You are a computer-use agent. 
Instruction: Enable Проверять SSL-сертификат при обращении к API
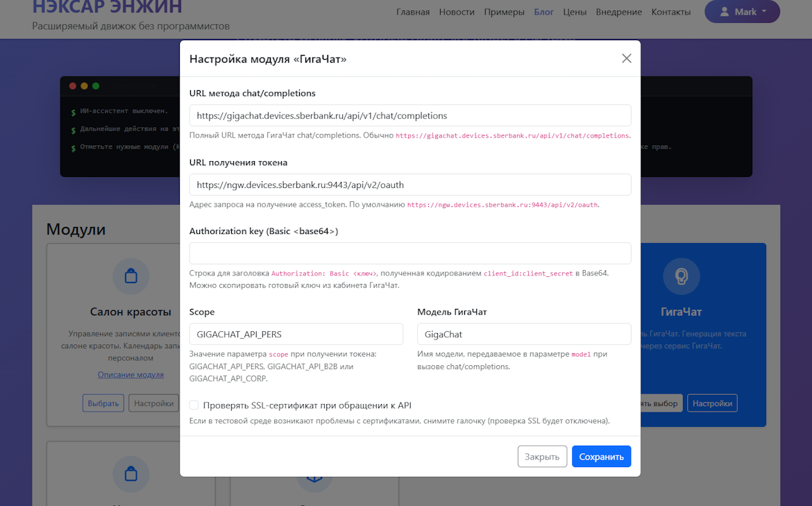pyautogui.click(x=194, y=405)
